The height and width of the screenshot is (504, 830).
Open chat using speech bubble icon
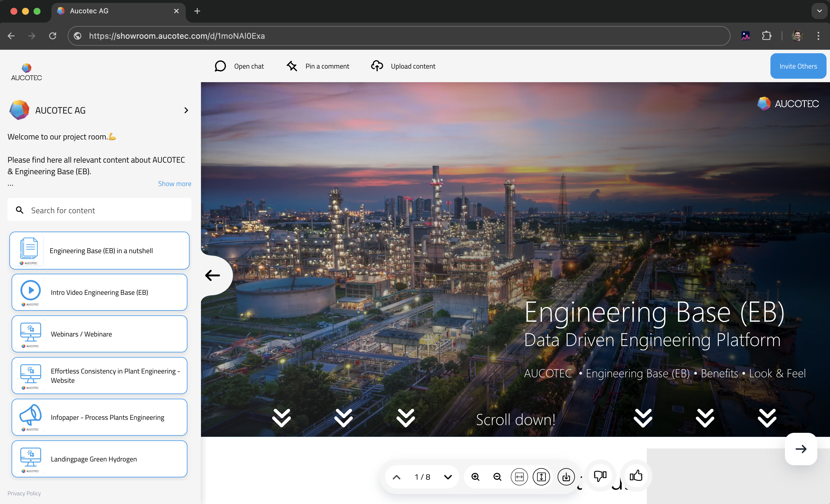pos(220,66)
